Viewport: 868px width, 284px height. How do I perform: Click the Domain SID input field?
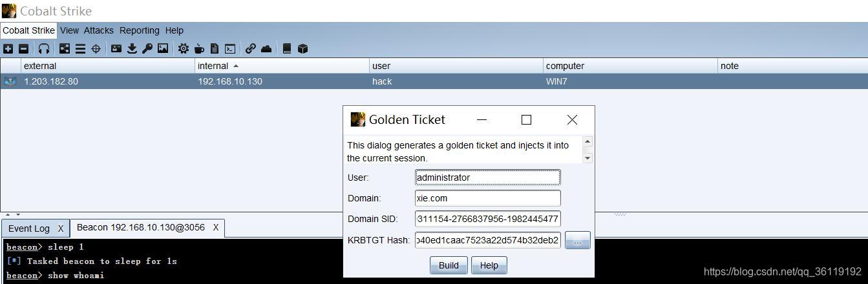point(488,219)
